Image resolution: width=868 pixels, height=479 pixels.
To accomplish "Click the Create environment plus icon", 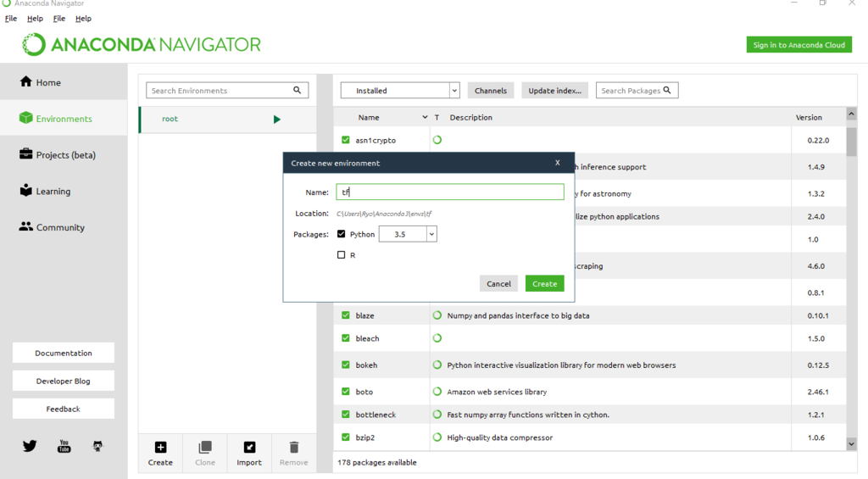I will [x=160, y=447].
